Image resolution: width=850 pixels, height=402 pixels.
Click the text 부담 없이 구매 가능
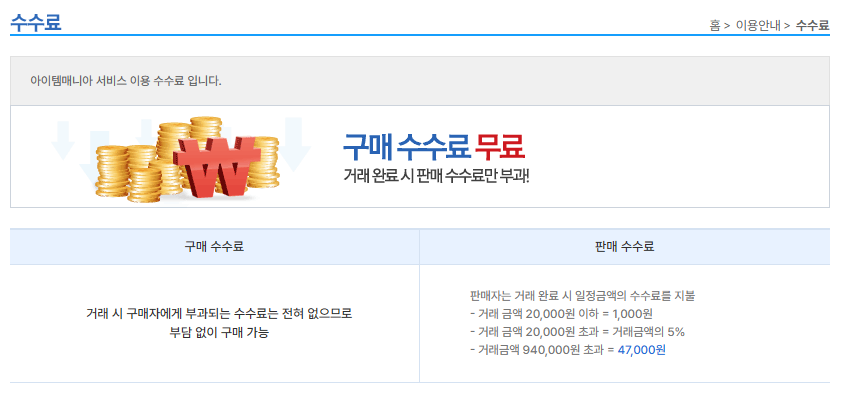tap(219, 333)
